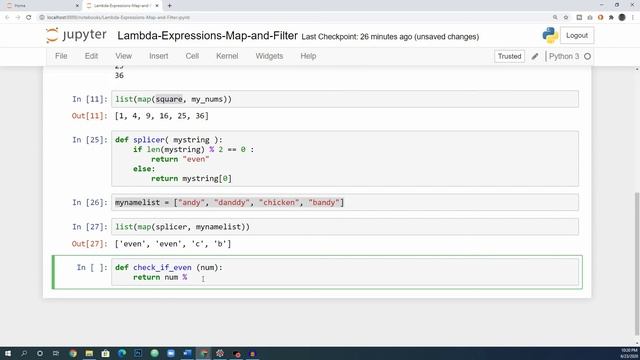
Task: Click the output value 36
Action: (119, 76)
